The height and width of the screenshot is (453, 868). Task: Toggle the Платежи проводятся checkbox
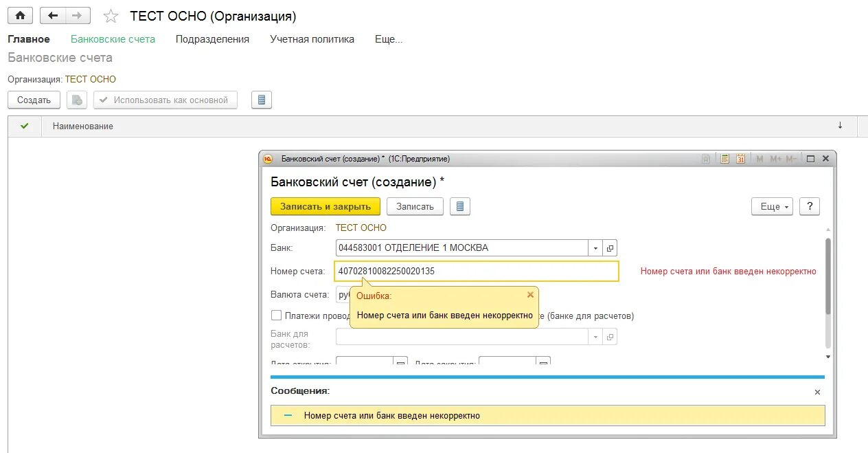tap(276, 316)
